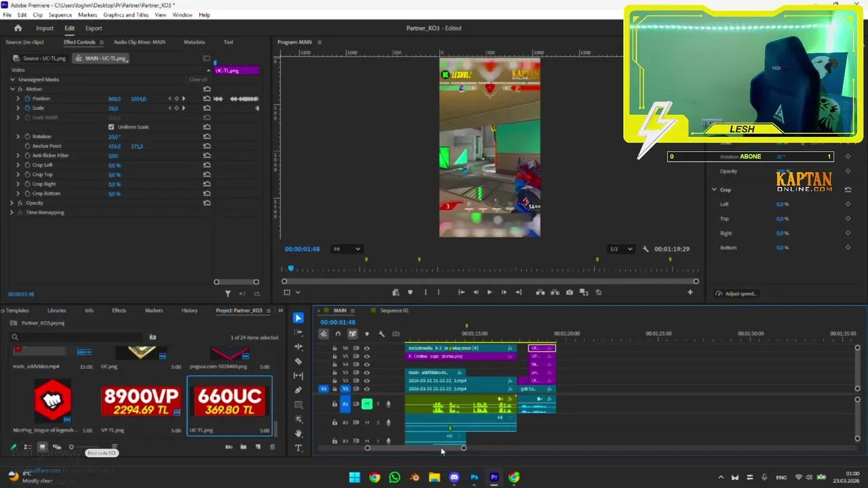Toggle visibility of track V3

pyautogui.click(x=367, y=372)
